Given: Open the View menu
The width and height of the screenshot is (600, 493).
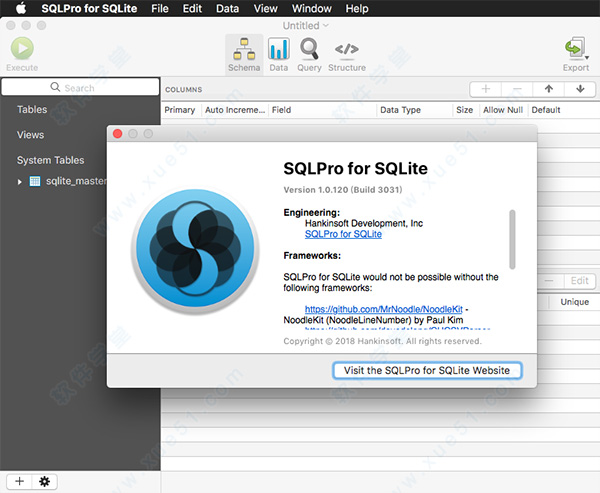Looking at the screenshot, I should [x=266, y=8].
